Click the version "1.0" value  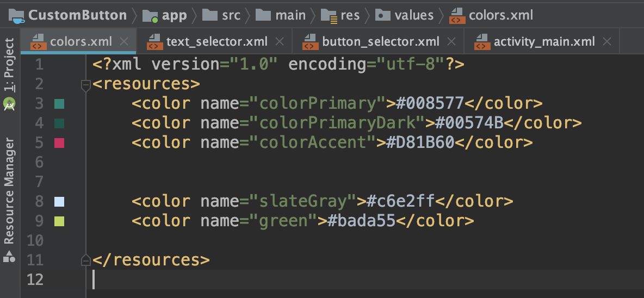click(x=254, y=65)
